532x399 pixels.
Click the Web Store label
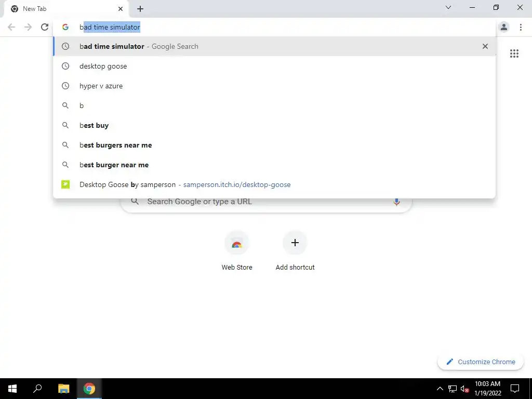pos(237,268)
